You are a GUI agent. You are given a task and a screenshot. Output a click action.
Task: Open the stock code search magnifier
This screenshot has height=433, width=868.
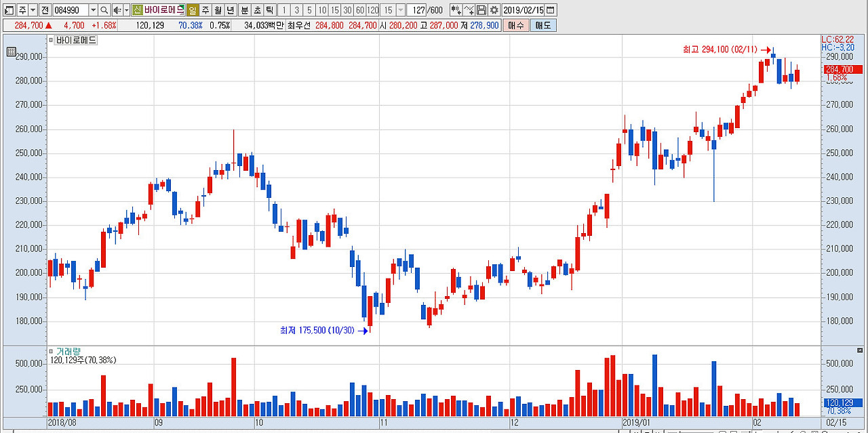[104, 10]
